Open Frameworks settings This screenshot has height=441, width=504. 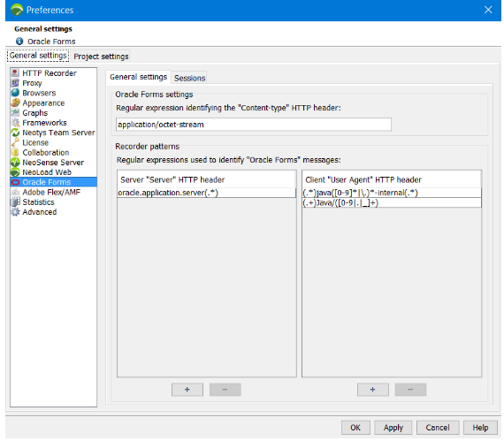[44, 123]
